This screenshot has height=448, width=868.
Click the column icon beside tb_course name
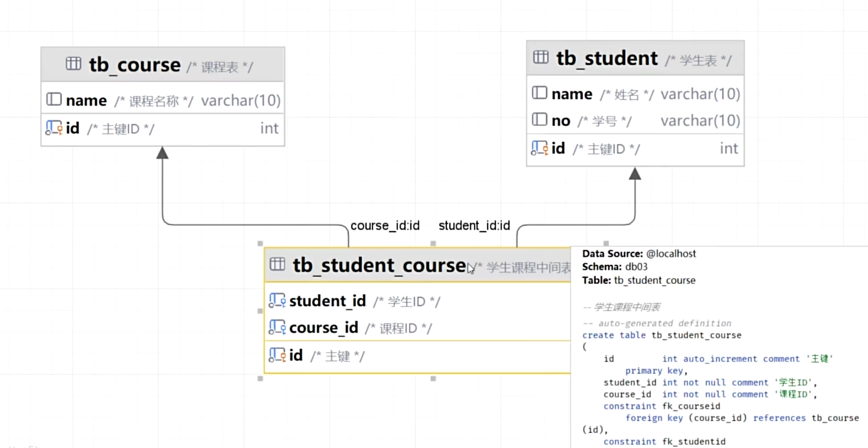(54, 99)
